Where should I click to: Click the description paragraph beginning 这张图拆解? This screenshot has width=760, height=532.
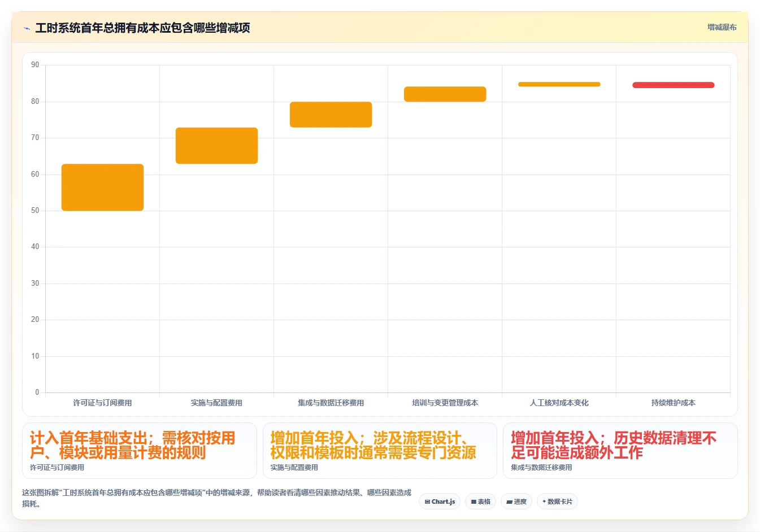pos(216,498)
